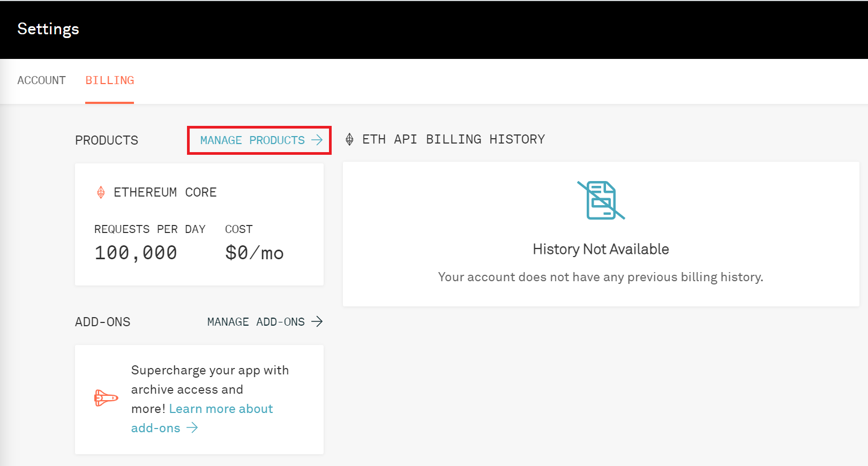
Task: Select the Billing tab
Action: click(110, 80)
